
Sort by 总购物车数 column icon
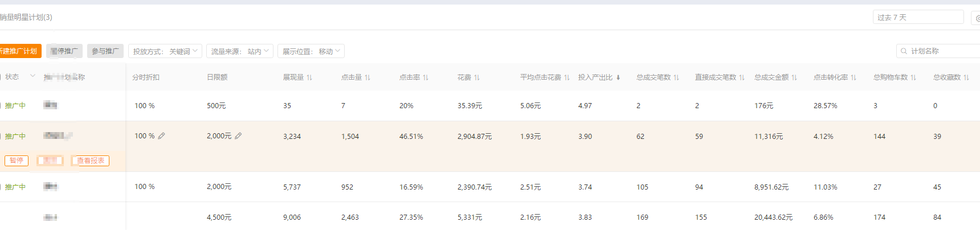pos(913,77)
